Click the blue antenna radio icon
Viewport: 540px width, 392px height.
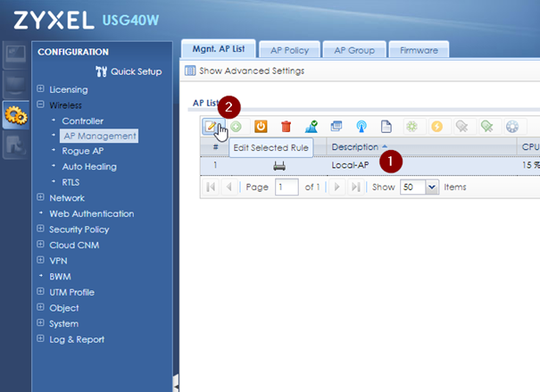tap(361, 127)
